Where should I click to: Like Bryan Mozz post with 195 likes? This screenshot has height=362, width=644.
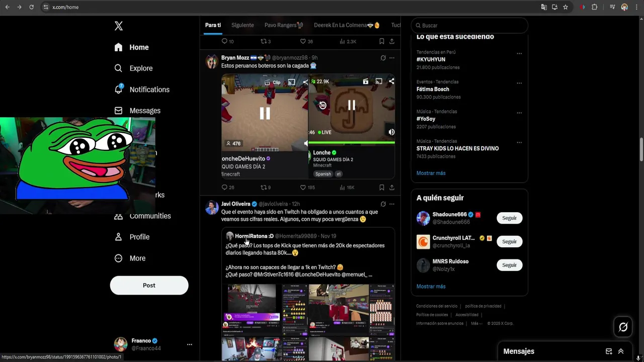(307, 188)
